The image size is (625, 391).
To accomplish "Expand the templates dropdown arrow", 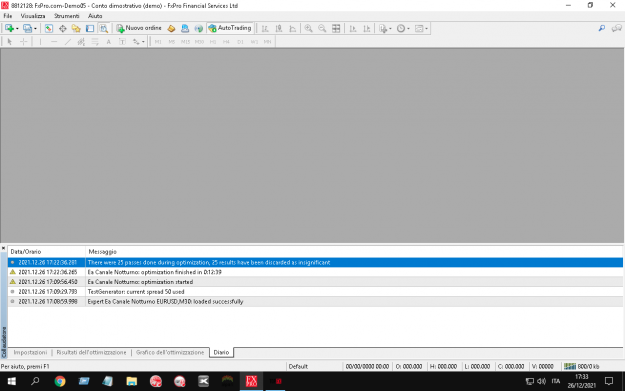I will tap(426, 29).
